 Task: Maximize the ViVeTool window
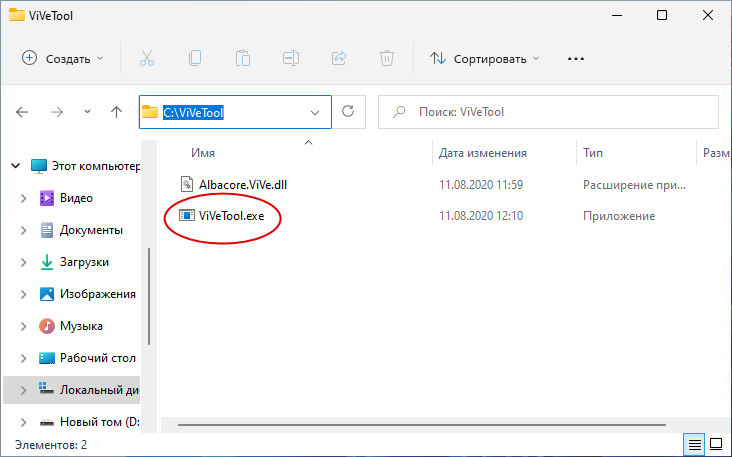[x=662, y=15]
